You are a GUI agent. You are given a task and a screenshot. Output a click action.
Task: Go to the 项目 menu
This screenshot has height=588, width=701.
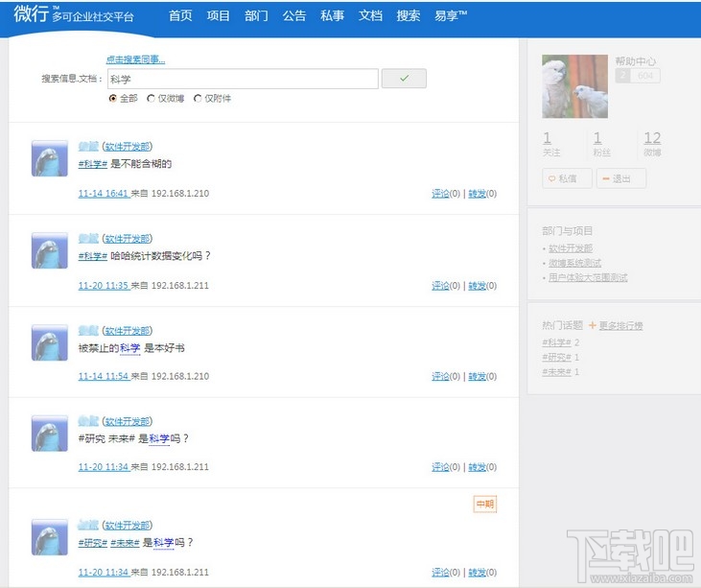(219, 15)
